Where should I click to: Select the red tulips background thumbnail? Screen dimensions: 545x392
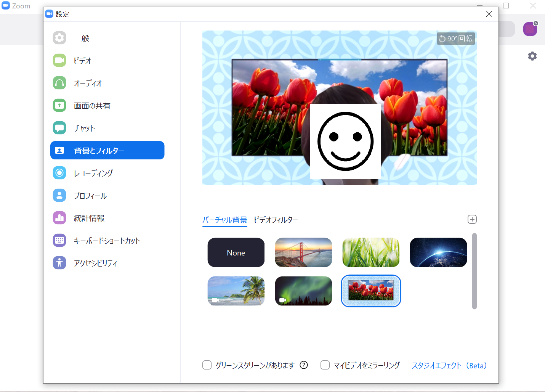tap(371, 291)
